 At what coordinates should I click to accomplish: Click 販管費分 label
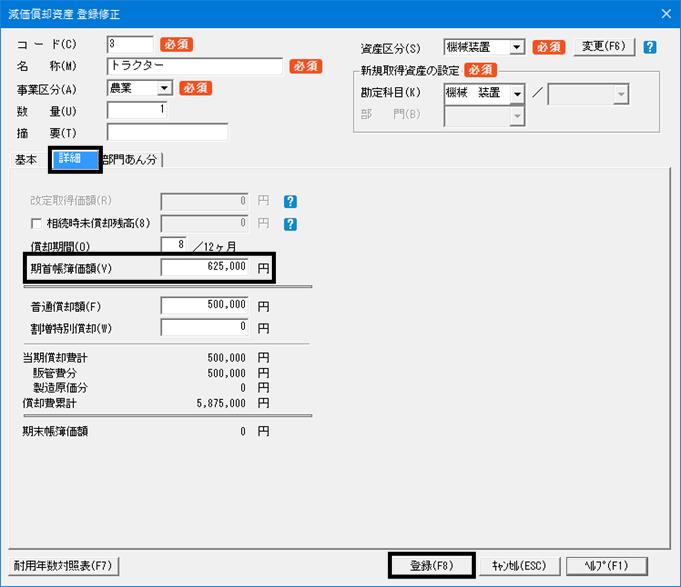pyautogui.click(x=55, y=373)
